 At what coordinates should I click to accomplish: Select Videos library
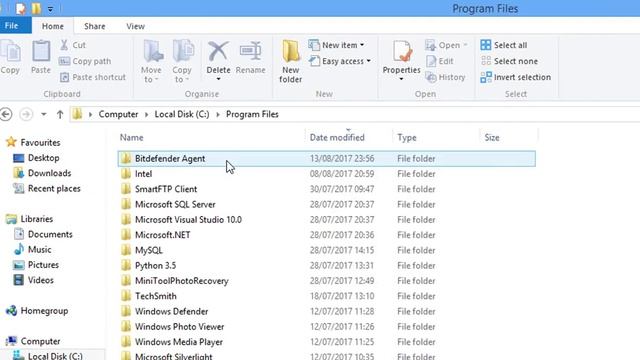click(x=34, y=280)
